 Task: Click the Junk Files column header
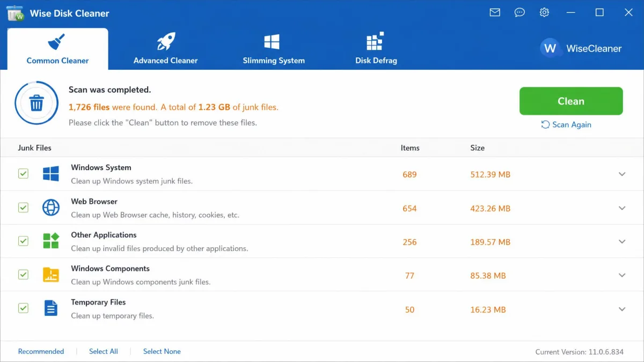tap(34, 147)
